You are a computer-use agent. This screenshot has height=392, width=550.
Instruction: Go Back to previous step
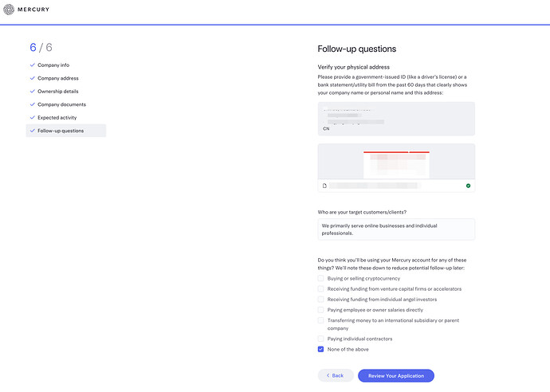[x=336, y=375]
